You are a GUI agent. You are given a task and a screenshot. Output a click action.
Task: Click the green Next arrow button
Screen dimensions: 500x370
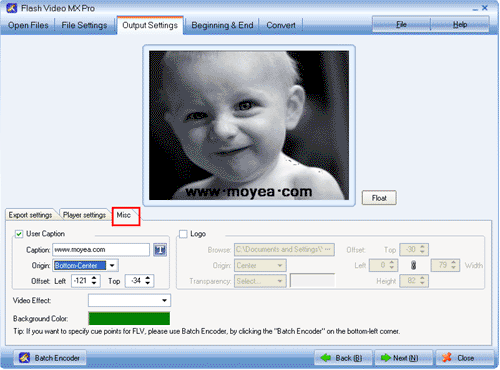point(403,358)
